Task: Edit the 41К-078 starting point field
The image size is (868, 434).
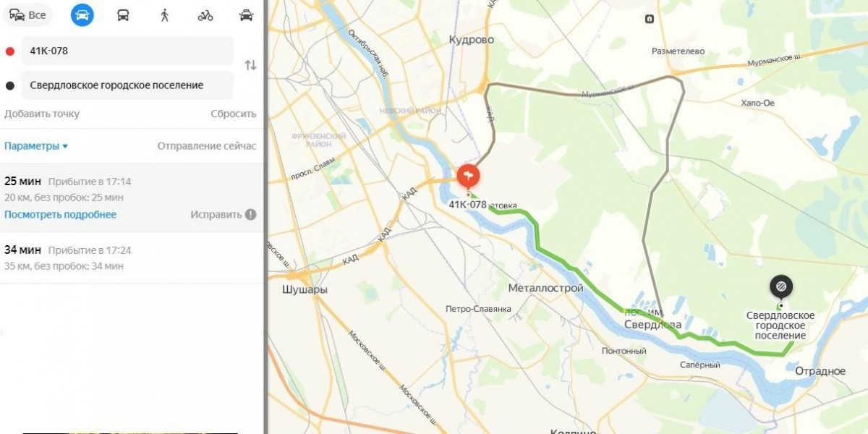Action: pyautogui.click(x=127, y=51)
